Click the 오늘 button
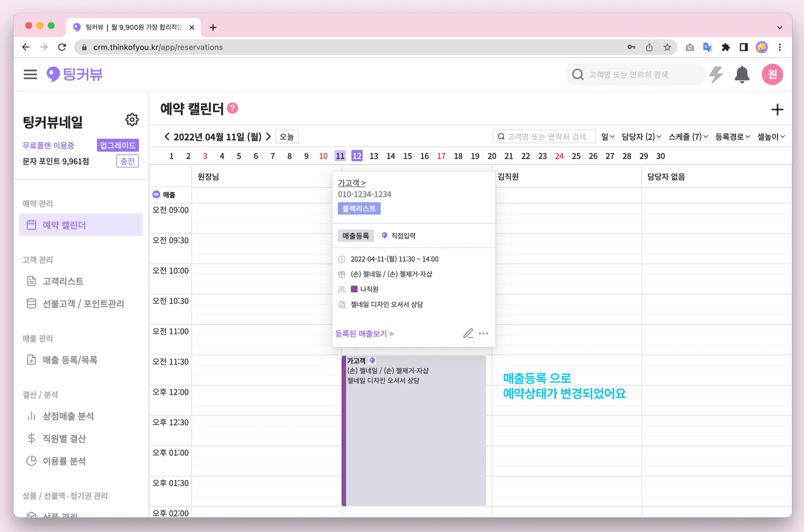The width and height of the screenshot is (804, 532). point(287,137)
